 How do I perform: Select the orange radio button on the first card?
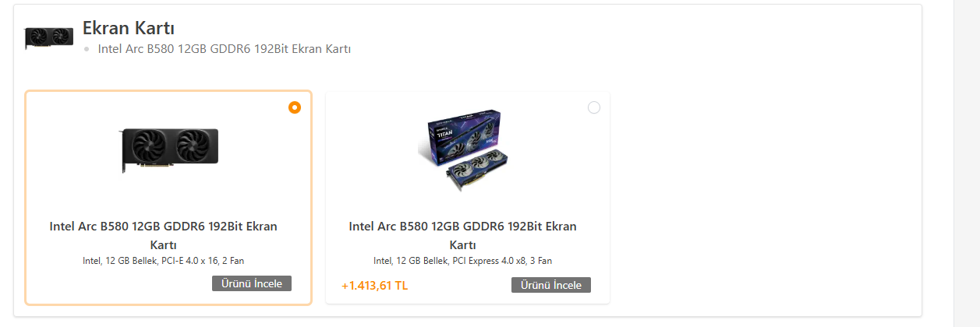(x=295, y=107)
